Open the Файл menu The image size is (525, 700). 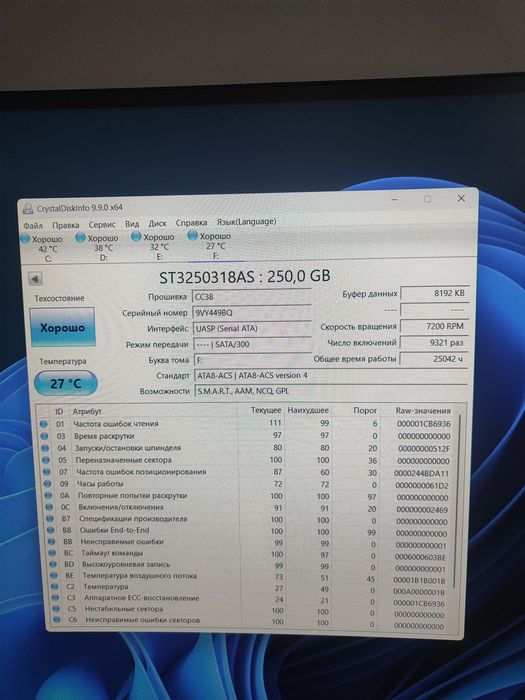[x=33, y=225]
